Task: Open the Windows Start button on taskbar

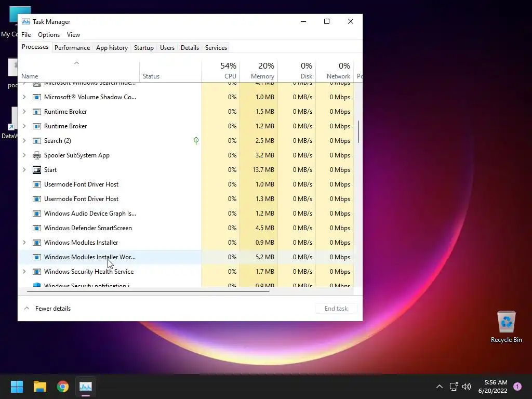Action: 17,387
